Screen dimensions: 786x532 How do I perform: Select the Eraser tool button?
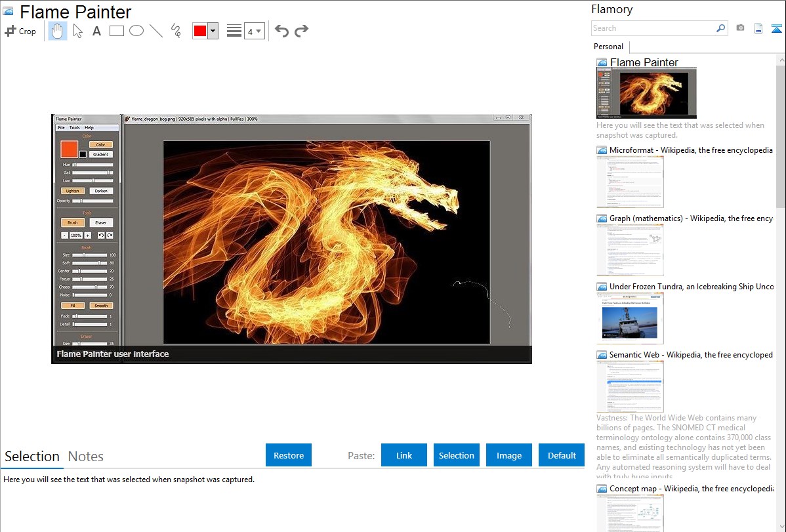101,222
